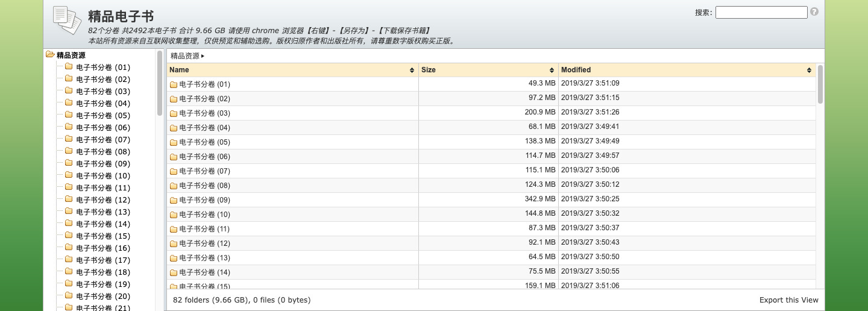The width and height of the screenshot is (868, 311).
Task: Sort the list by Size column
Action: [x=488, y=70]
